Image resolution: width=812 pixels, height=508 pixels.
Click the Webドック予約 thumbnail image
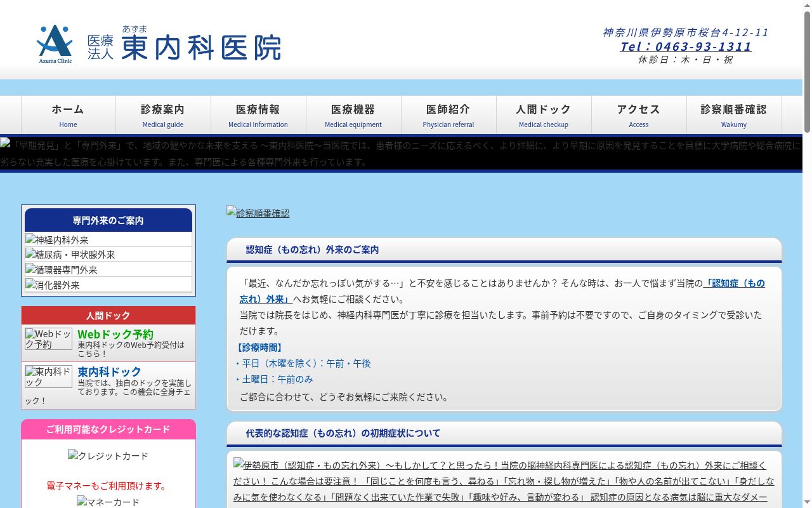pyautogui.click(x=49, y=339)
